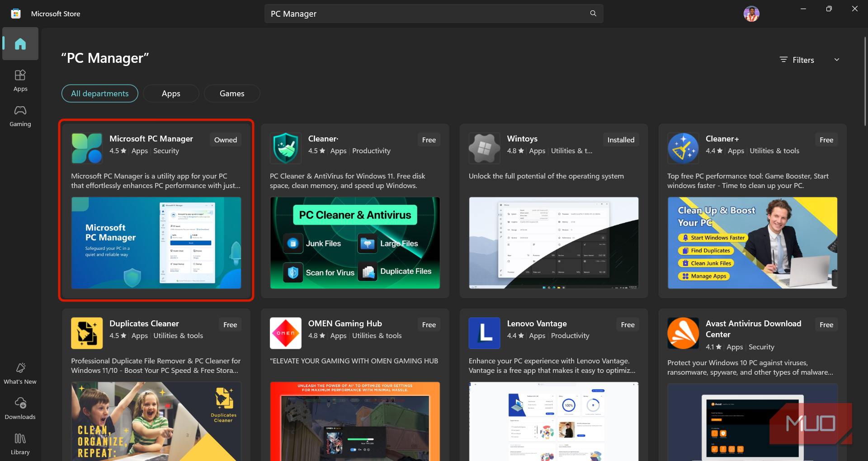The height and width of the screenshot is (461, 868).
Task: Open the Wintoys screenshot thumbnail
Action: pos(554,243)
